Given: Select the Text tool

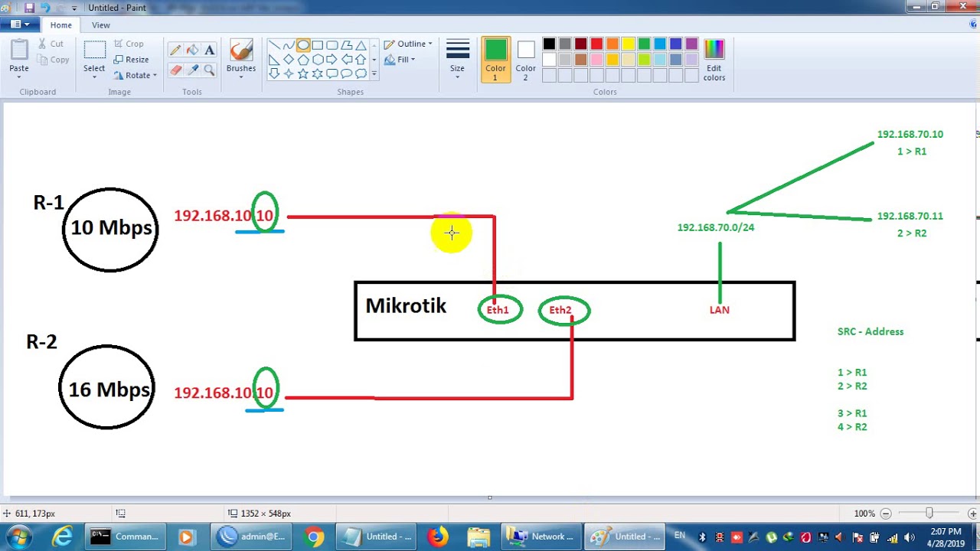Looking at the screenshot, I should pos(209,50).
